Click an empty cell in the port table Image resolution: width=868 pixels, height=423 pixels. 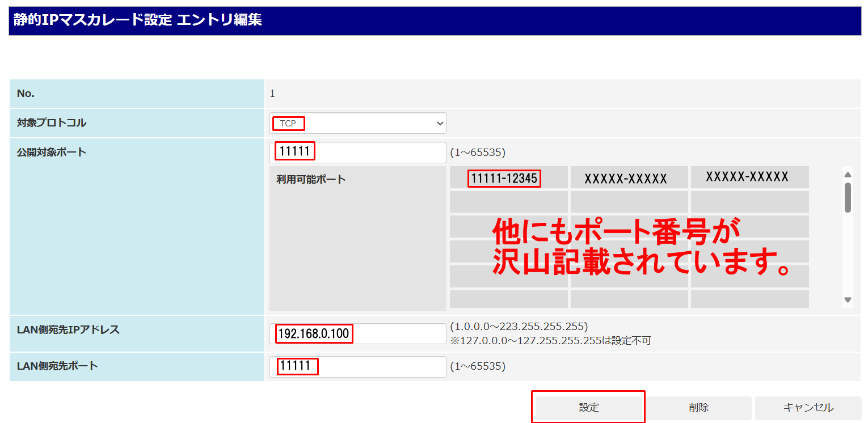[508, 201]
